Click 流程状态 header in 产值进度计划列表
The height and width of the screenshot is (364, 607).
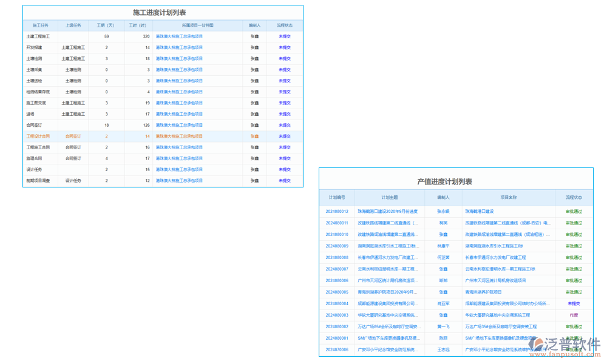tap(574, 198)
